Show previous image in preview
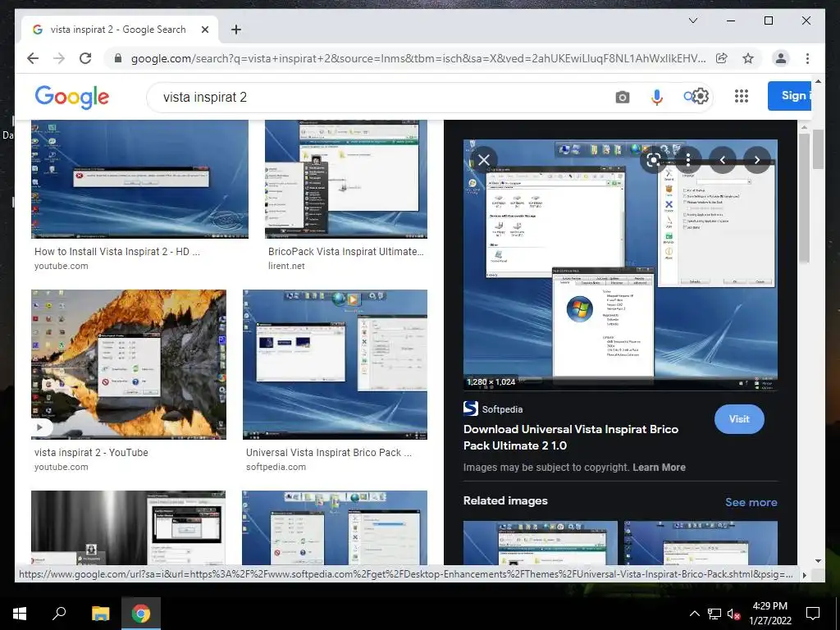Screen dimensions: 840x630 pos(722,160)
